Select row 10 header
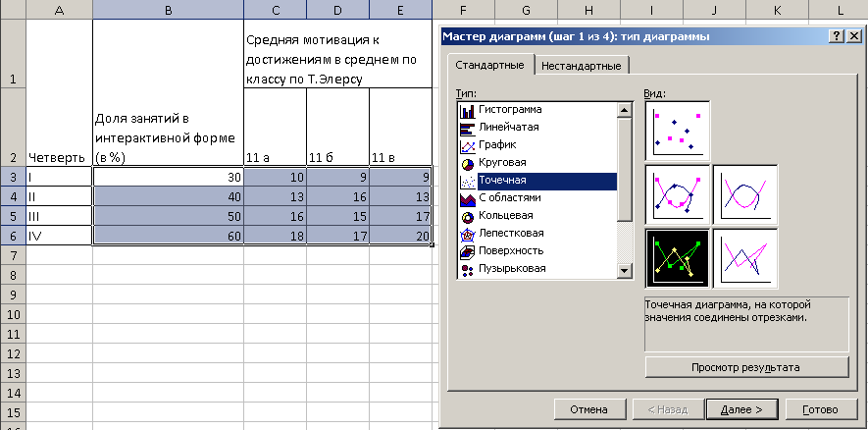The width and height of the screenshot is (868, 430). pos(13,314)
